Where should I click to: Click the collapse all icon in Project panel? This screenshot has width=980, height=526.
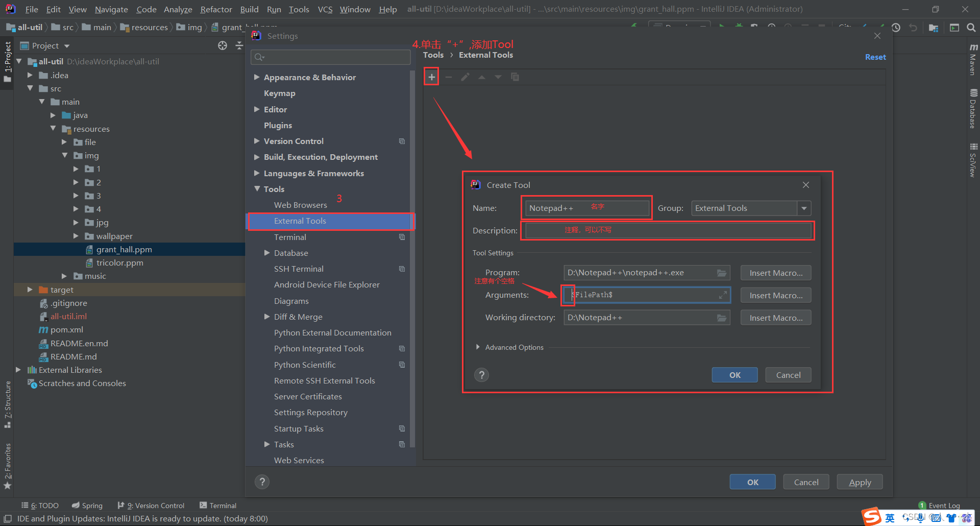(x=239, y=45)
